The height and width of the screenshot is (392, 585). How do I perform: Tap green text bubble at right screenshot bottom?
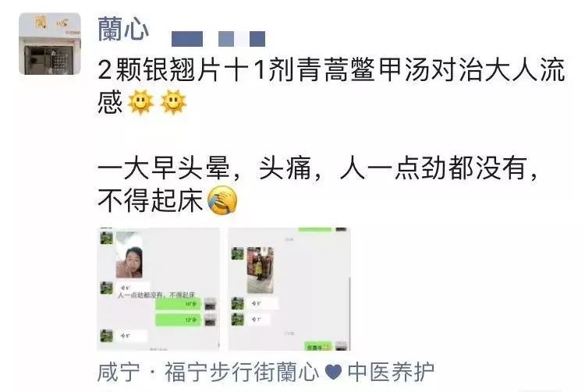point(318,346)
